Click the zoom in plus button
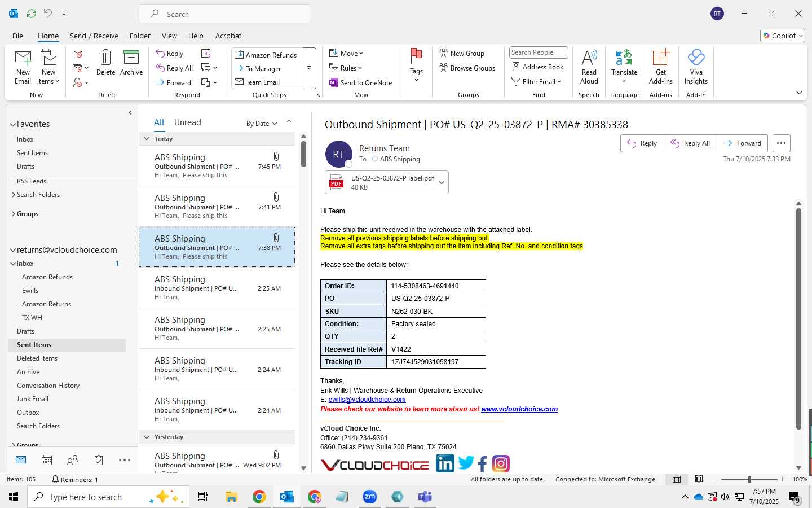This screenshot has width=812, height=508. pos(782,479)
